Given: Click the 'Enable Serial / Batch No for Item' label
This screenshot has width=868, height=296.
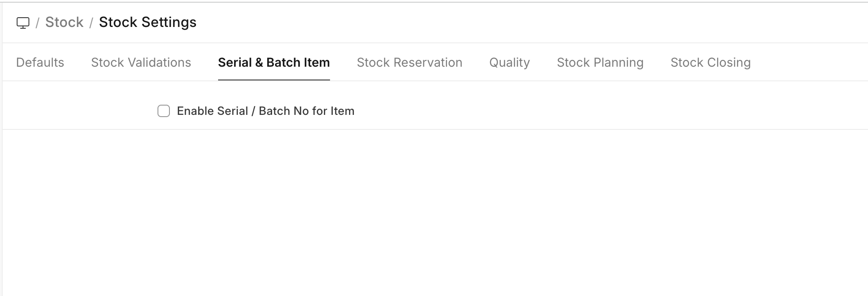Looking at the screenshot, I should (x=265, y=111).
